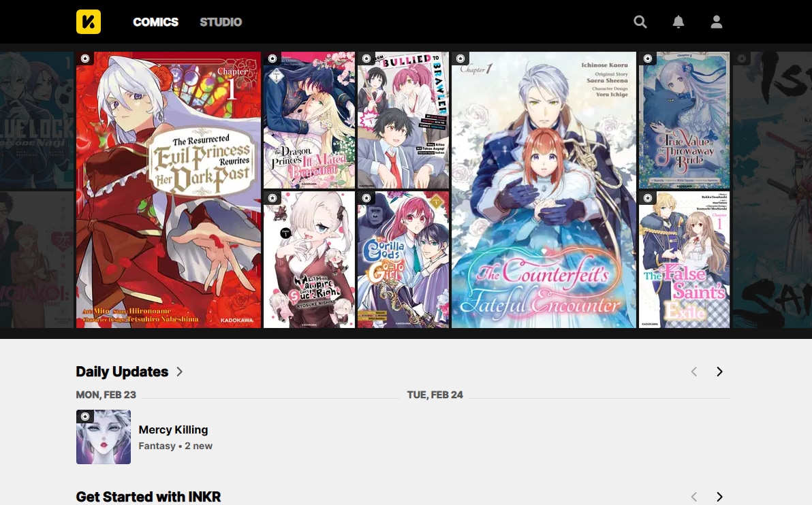Click the star badge on Mercy Killing thumbnail

(85, 416)
